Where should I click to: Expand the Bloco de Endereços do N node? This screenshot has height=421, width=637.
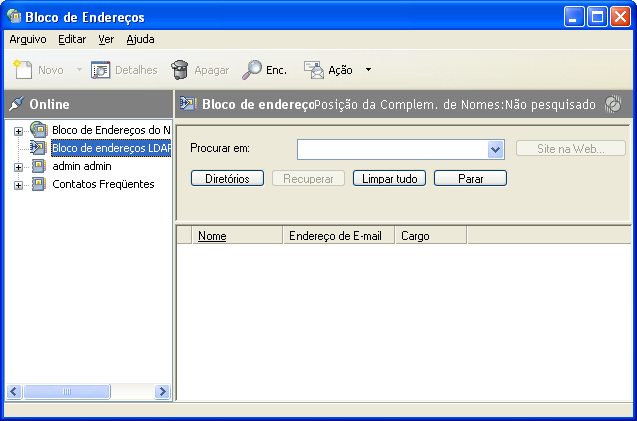point(18,131)
